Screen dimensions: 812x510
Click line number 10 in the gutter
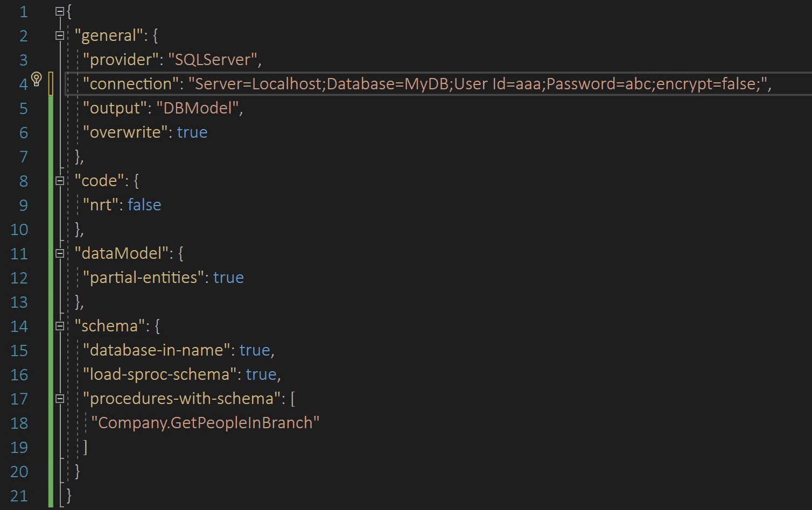[x=19, y=229]
